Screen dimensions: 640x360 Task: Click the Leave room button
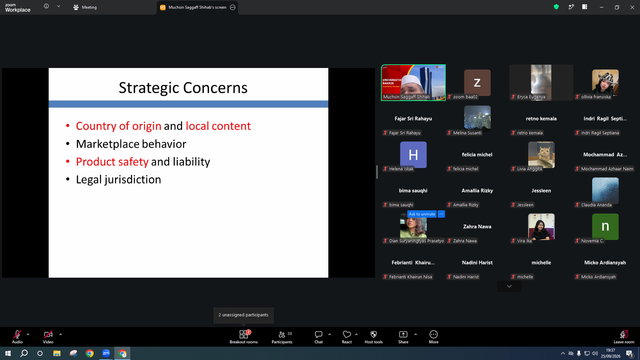point(624,337)
